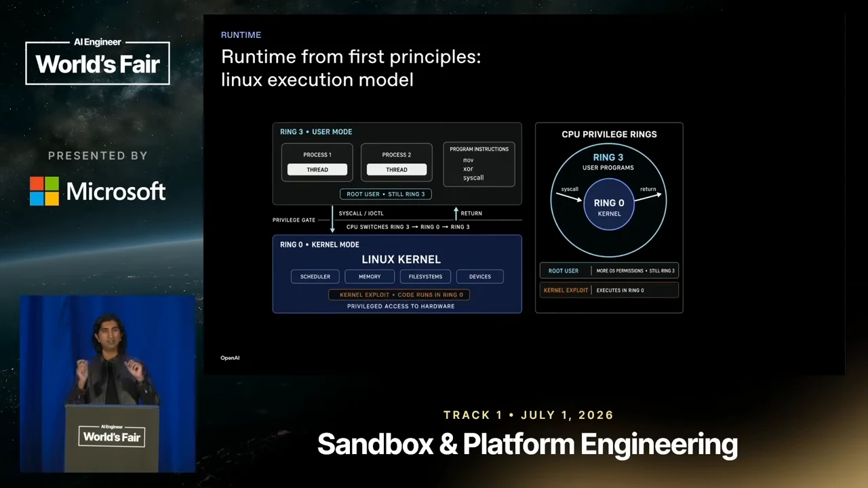Click the Microsoft four-square logo icon
The width and height of the screenshot is (868, 488).
point(44,191)
